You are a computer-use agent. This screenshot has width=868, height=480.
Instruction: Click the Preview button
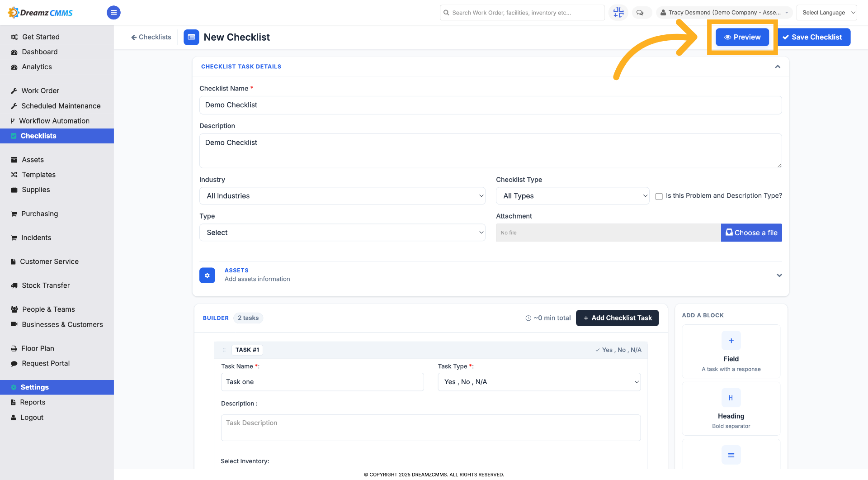click(x=742, y=37)
